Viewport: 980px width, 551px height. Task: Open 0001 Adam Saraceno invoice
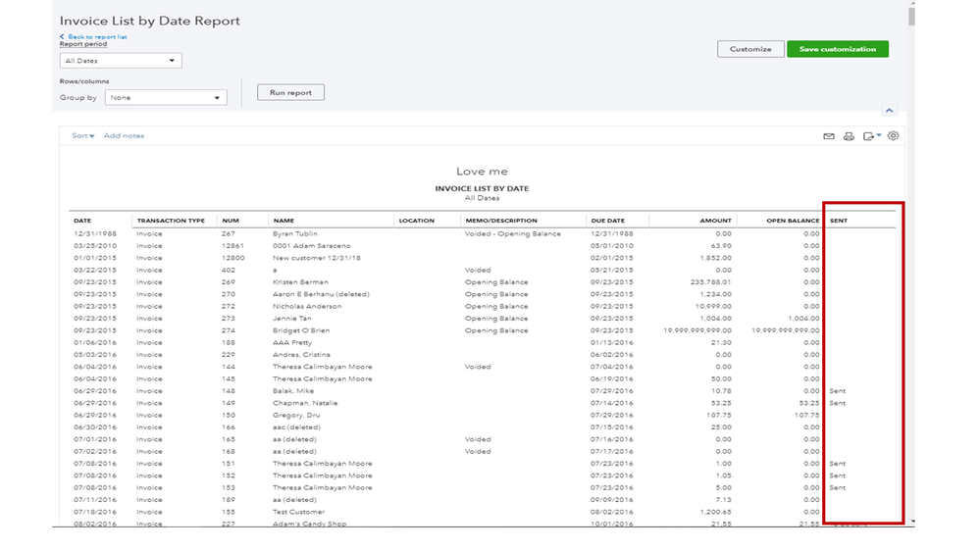(x=311, y=246)
